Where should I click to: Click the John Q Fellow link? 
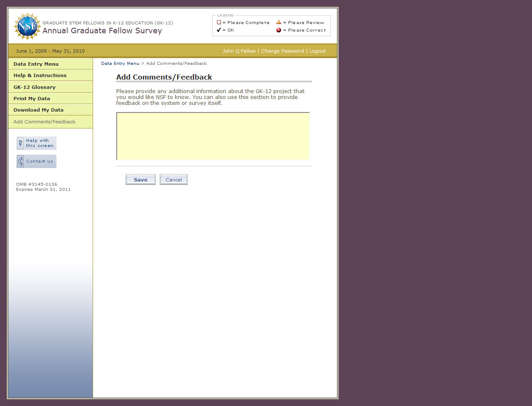(x=239, y=51)
